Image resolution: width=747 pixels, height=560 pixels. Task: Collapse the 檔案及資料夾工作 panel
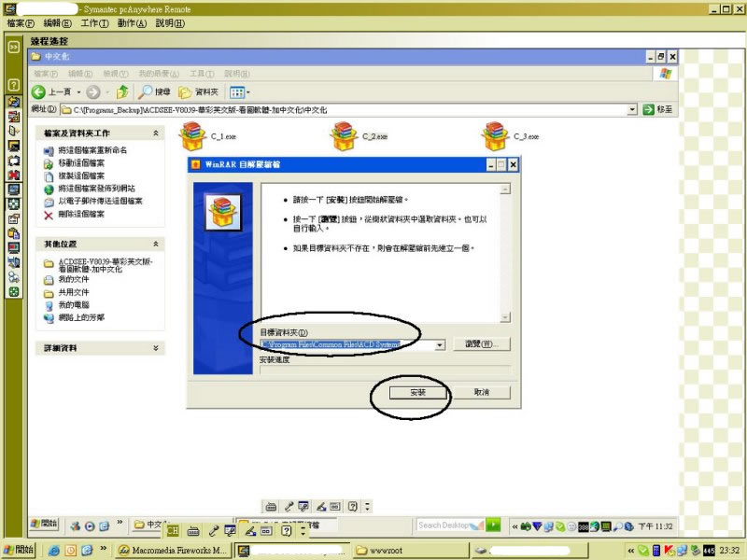[x=156, y=133]
